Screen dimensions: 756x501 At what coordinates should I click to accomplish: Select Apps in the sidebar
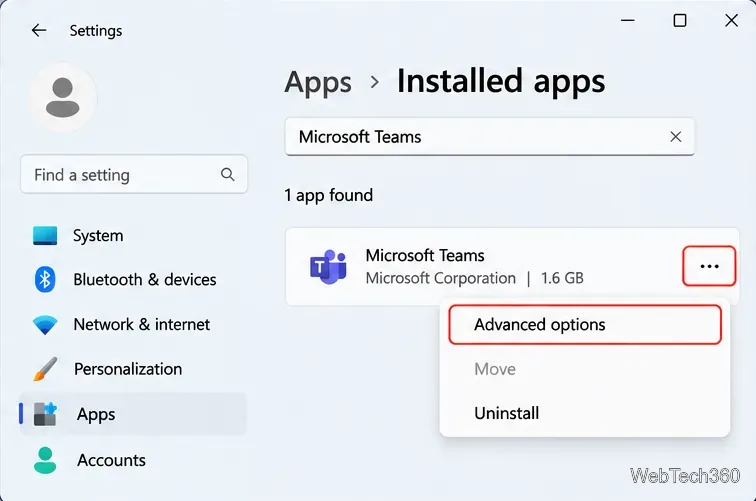click(133, 414)
